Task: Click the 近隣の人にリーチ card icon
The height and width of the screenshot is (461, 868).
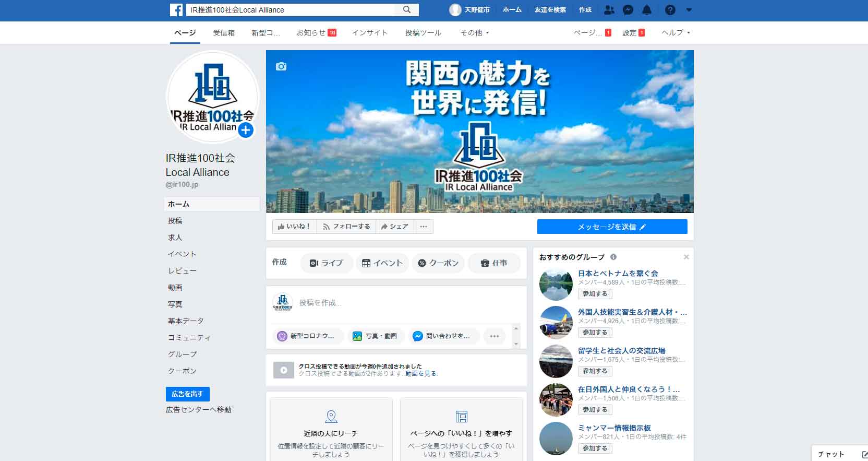Action: [x=331, y=417]
